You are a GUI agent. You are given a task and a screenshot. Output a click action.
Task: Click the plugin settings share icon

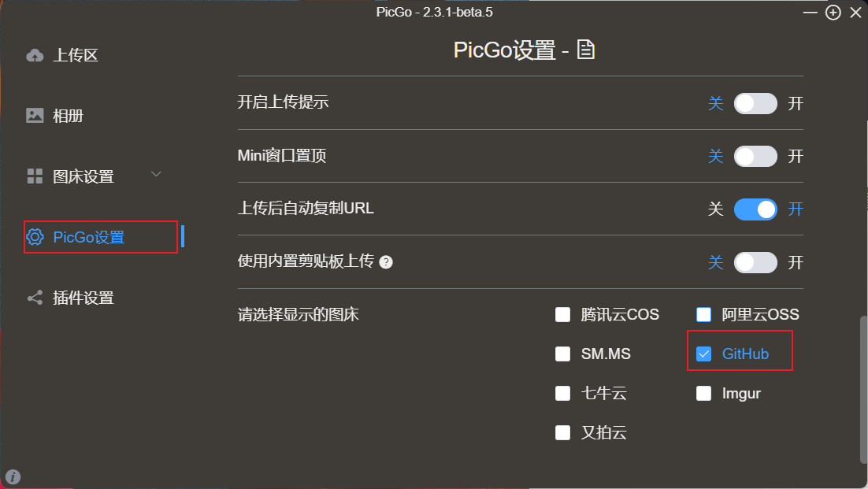tap(35, 298)
